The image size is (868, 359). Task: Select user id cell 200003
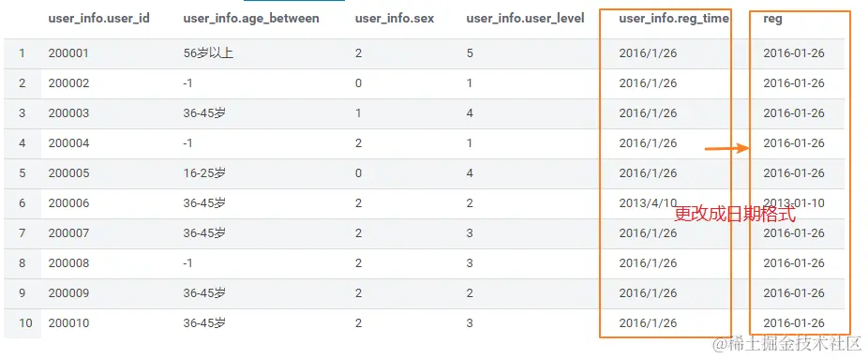[68, 112]
